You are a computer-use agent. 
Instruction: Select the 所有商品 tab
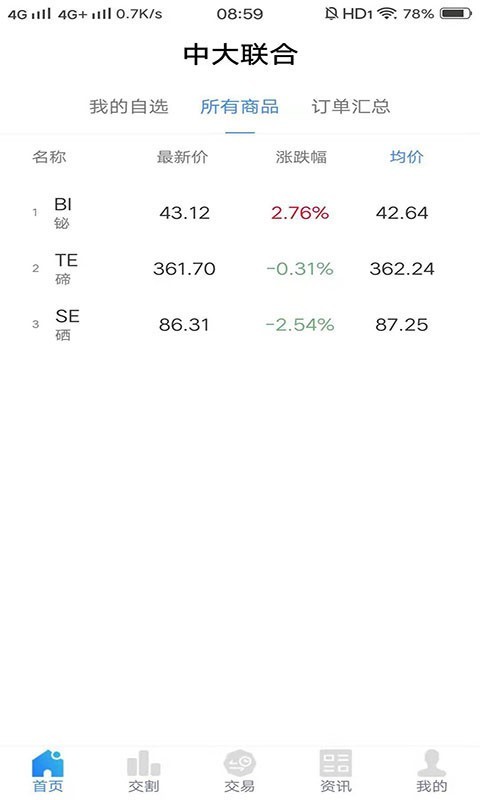tap(240, 107)
